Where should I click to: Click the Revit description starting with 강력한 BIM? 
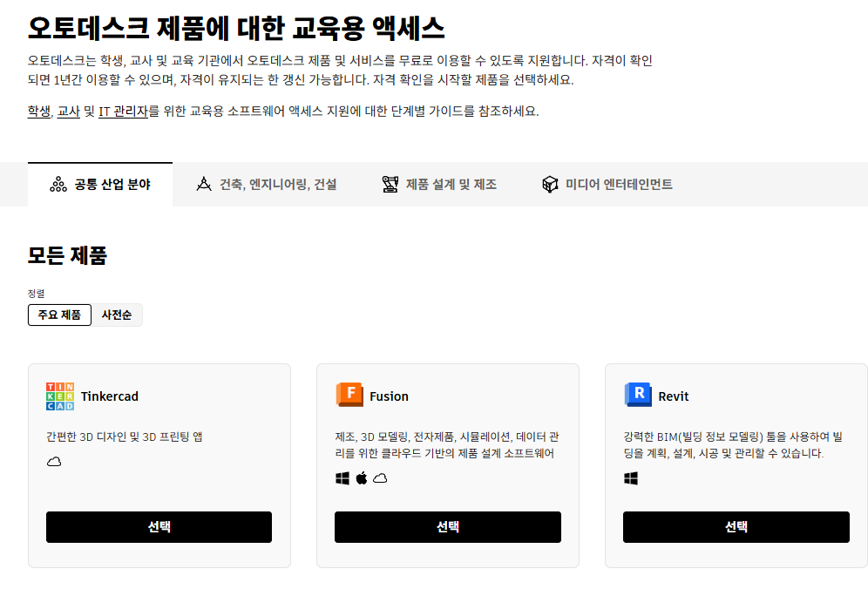click(733, 445)
